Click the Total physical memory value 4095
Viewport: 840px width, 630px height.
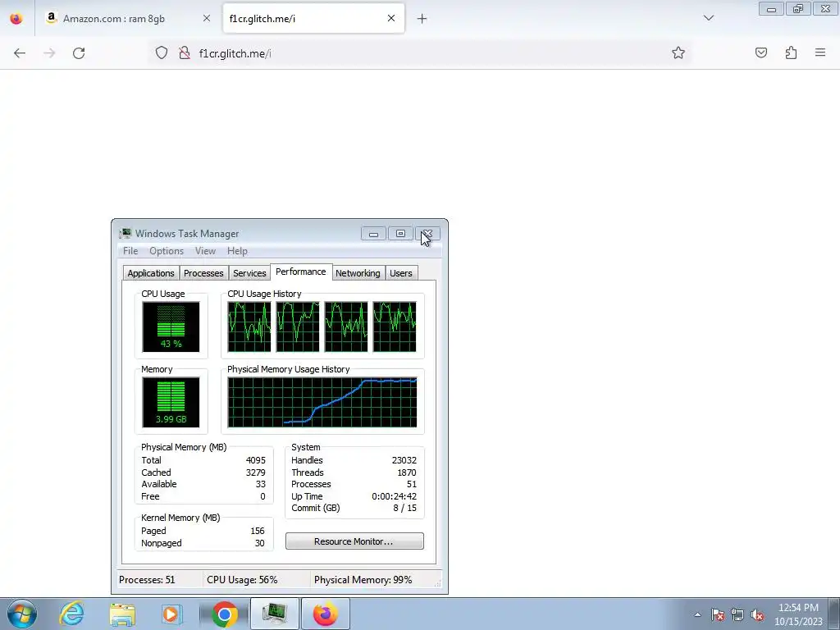(x=256, y=460)
